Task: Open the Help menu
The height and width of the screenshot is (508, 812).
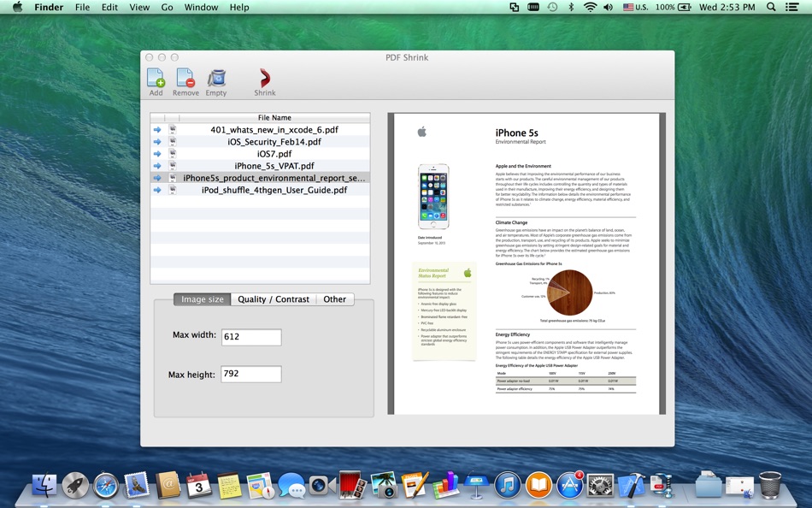Action: [239, 7]
